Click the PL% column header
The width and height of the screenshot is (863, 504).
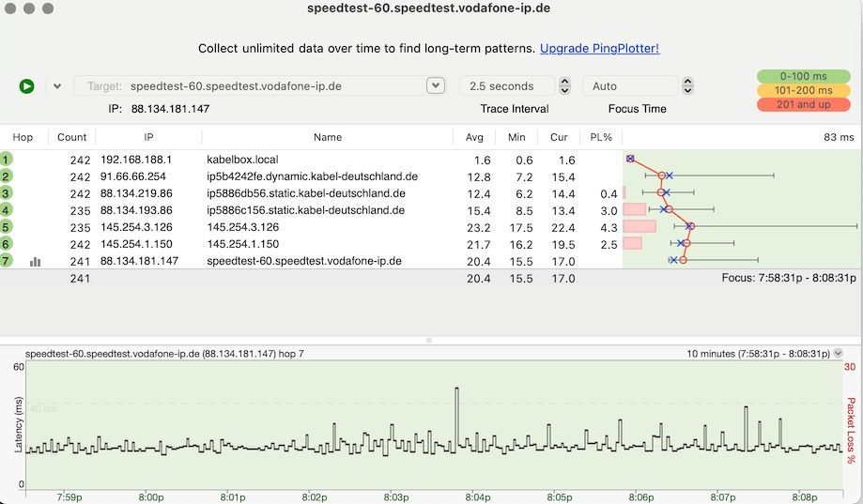601,137
